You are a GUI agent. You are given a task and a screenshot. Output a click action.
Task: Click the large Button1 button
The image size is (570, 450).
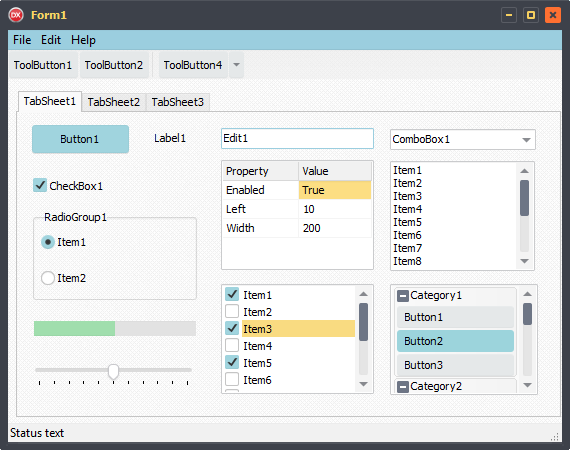[x=80, y=139]
